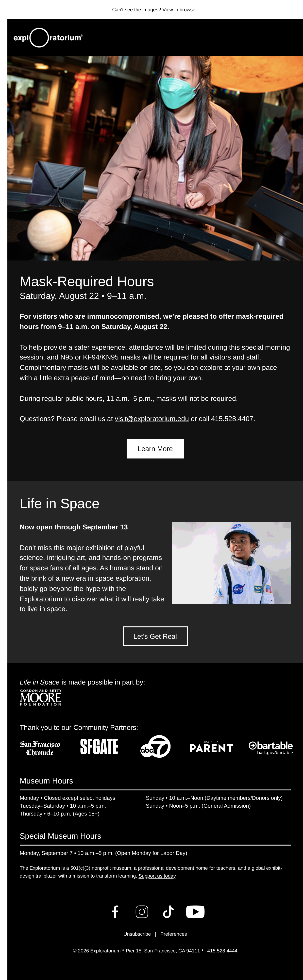
Task: Email visit@exploratorium.edu link
Action: coord(151,419)
